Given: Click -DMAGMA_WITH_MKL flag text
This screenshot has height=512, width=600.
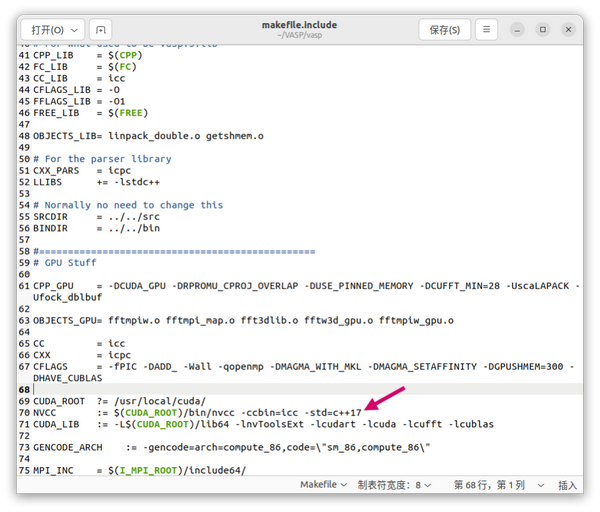Looking at the screenshot, I should [315, 367].
